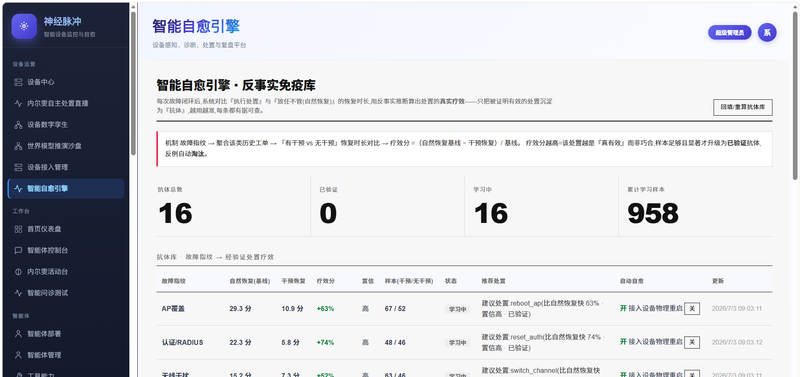The width and height of the screenshot is (800, 377).
Task: Click 世界模型推演沙盘 icon
Action: pos(18,146)
